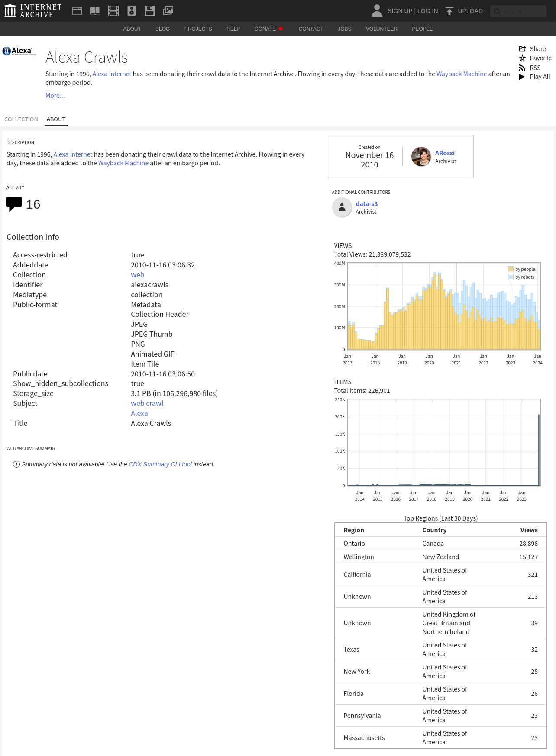Click the Upload arrow icon
556x756 pixels.
449,11
